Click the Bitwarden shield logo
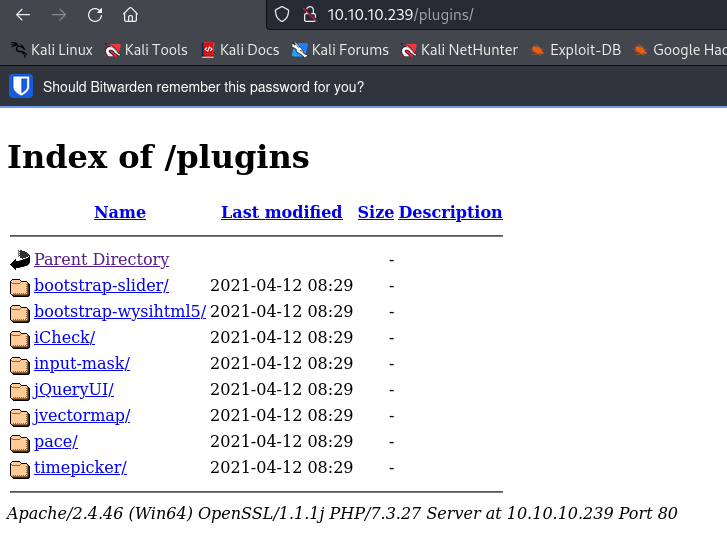Screen dimensions: 727x538 tap(21, 86)
